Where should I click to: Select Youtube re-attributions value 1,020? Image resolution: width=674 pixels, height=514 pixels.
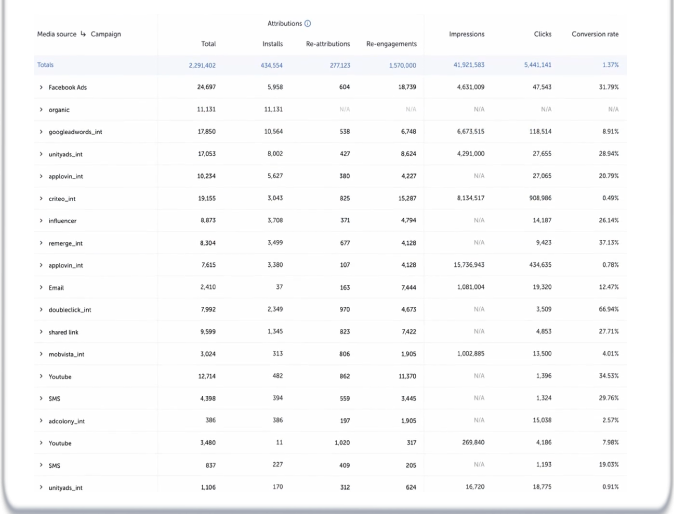[342, 443]
